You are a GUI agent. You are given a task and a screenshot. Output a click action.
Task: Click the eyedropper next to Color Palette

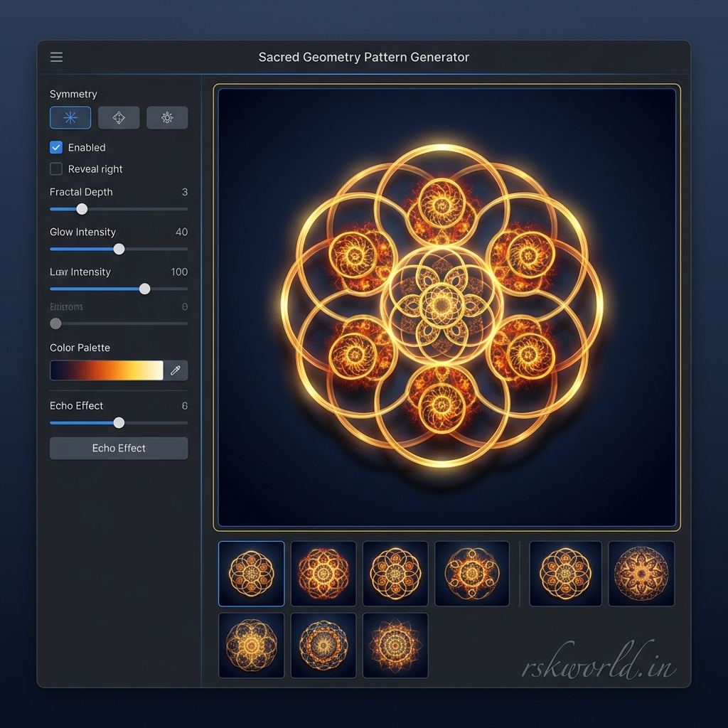[176, 370]
